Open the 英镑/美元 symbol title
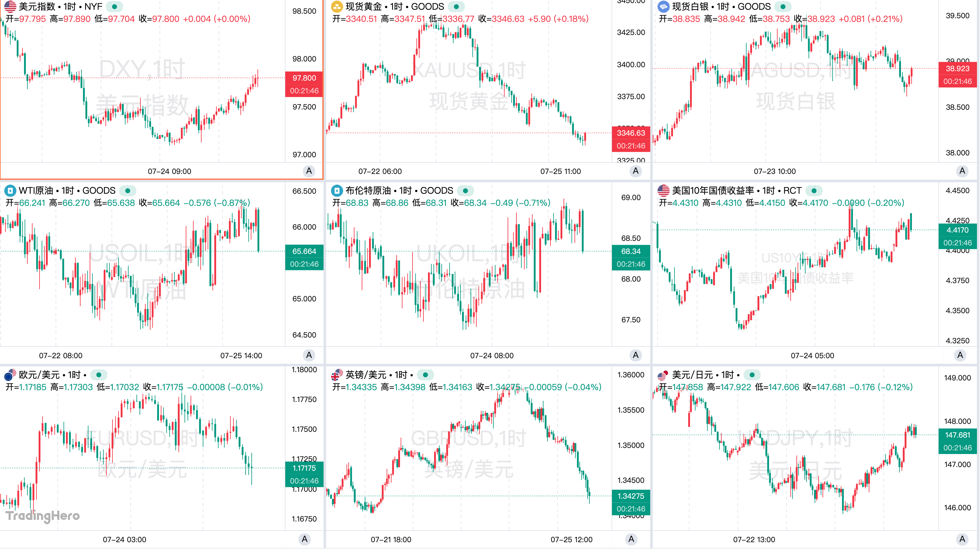The image size is (980, 551). (376, 375)
